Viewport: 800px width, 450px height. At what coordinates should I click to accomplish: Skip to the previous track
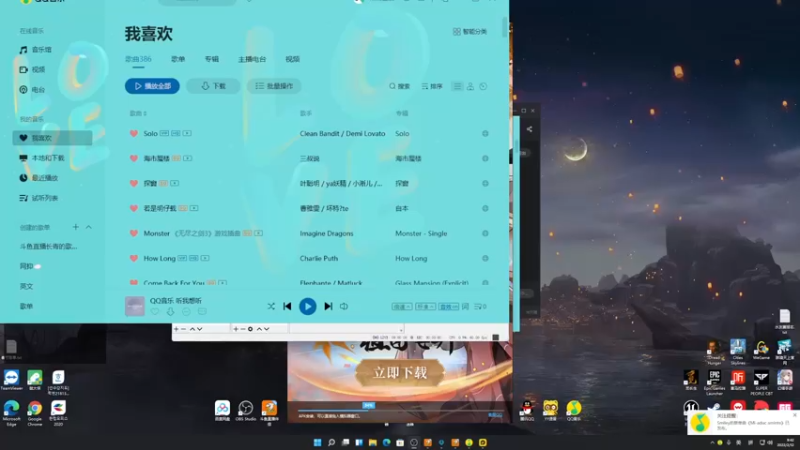[x=287, y=306]
